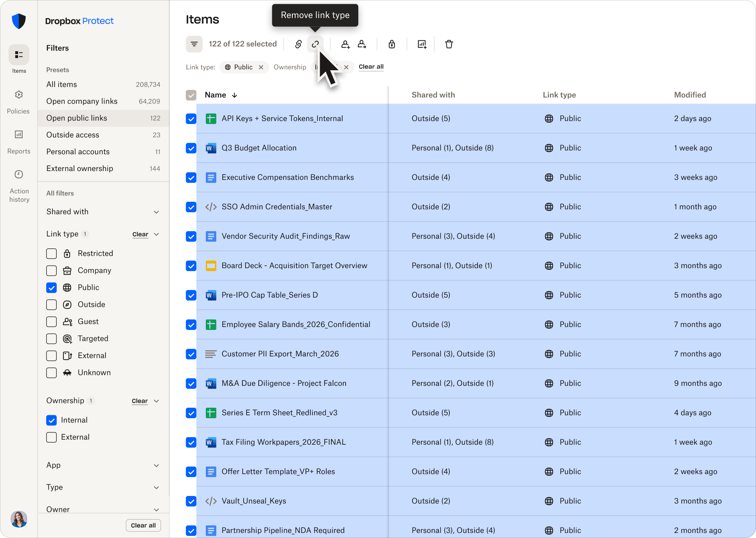Enable the Unknown link type filter
The image size is (756, 538).
(x=51, y=373)
